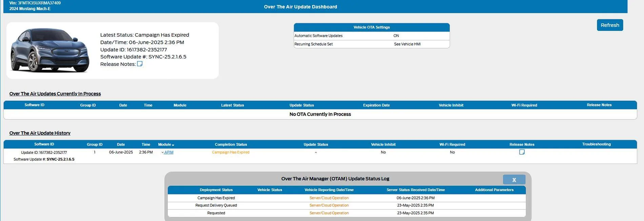
Task: Click '2024 Mustang Mach-E' header text
Action: coord(30,9)
